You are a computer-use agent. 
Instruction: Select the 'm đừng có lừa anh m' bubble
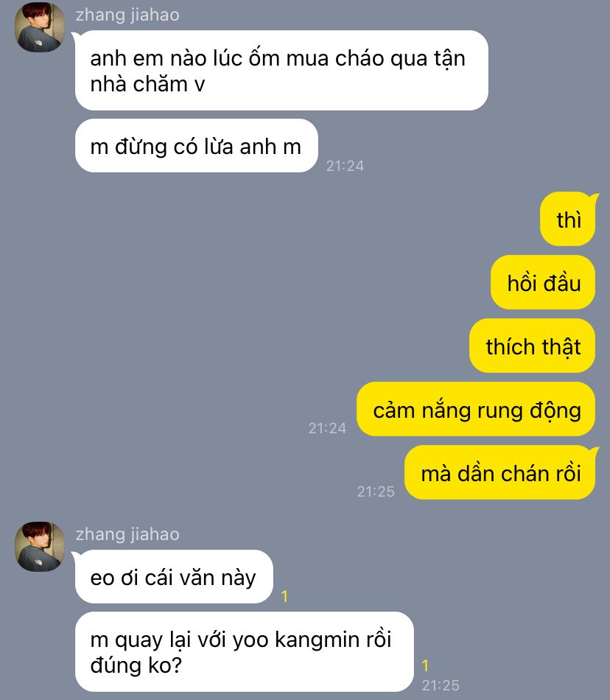pyautogui.click(x=197, y=146)
